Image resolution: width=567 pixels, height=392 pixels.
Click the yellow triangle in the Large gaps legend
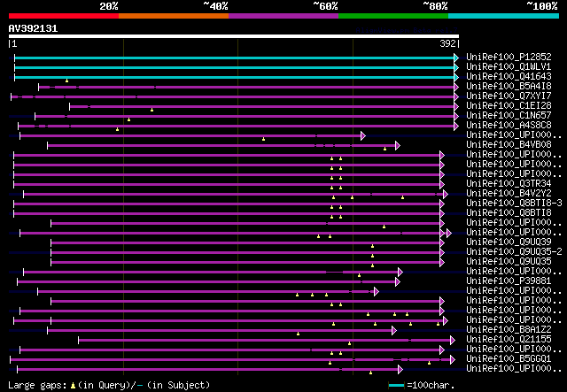pyautogui.click(x=72, y=385)
